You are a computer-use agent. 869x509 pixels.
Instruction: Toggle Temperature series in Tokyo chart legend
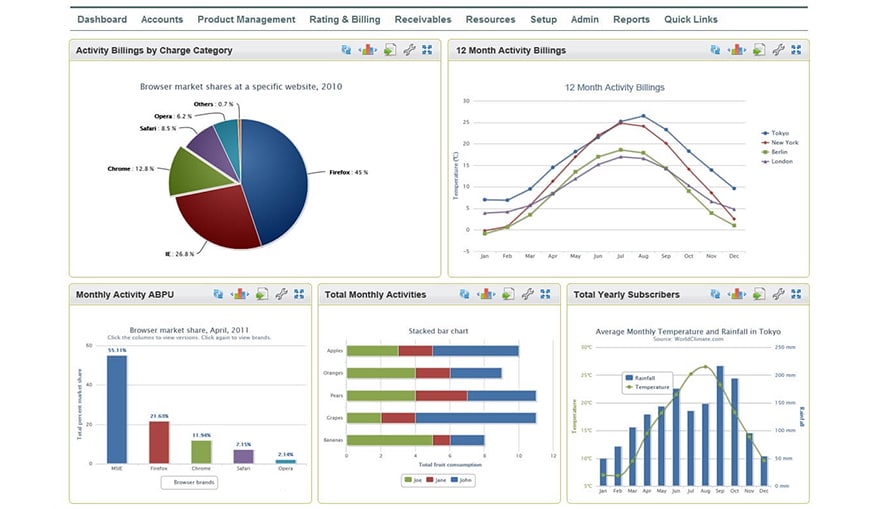pos(647,387)
